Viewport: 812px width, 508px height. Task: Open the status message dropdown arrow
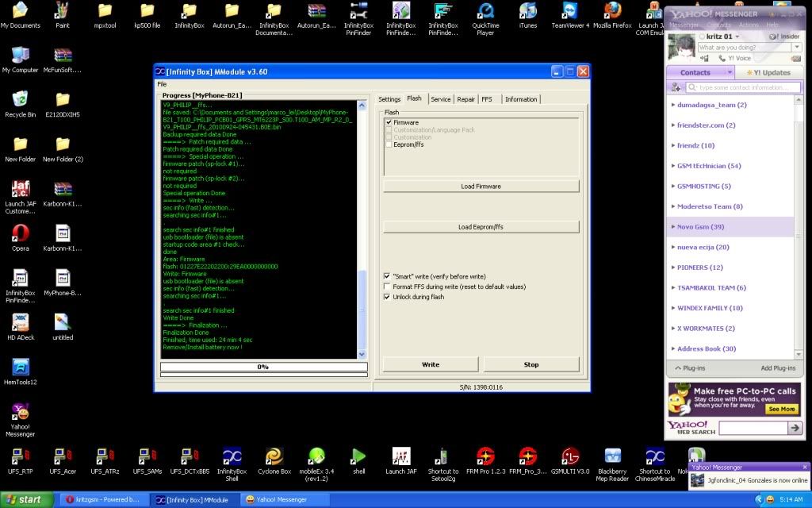(x=796, y=47)
